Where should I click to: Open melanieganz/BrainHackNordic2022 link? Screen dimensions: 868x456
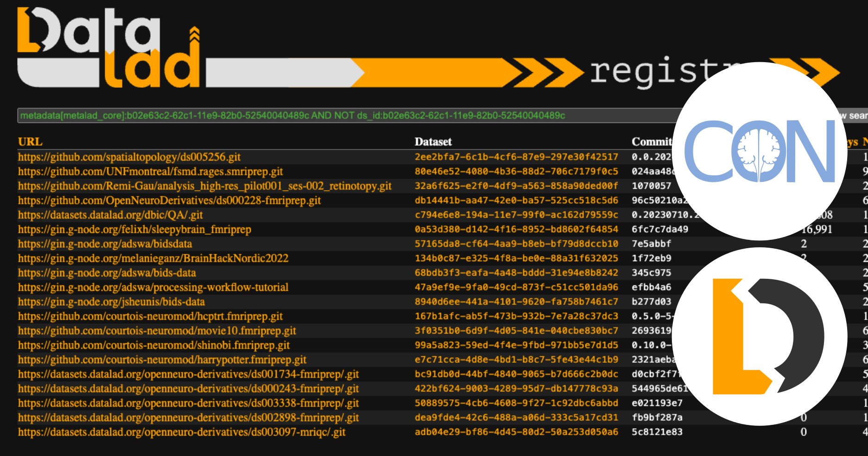(x=153, y=258)
